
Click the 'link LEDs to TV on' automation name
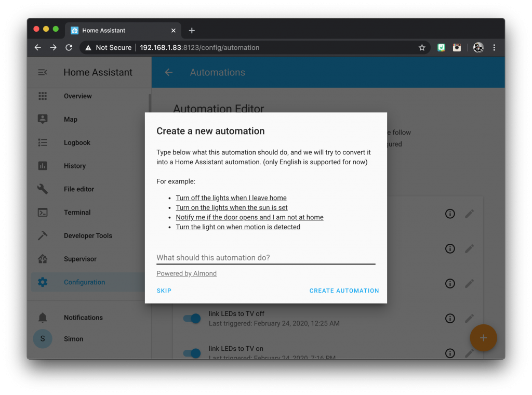(236, 349)
